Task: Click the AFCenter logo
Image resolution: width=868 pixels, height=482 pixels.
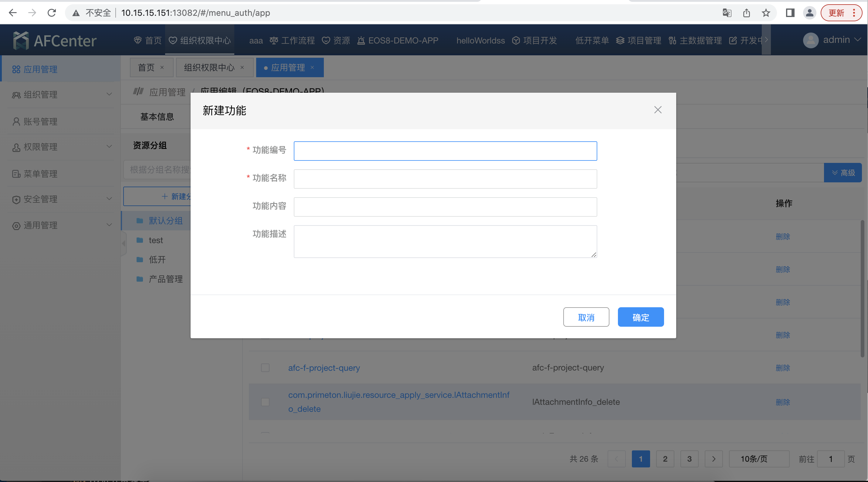Action: coord(55,40)
